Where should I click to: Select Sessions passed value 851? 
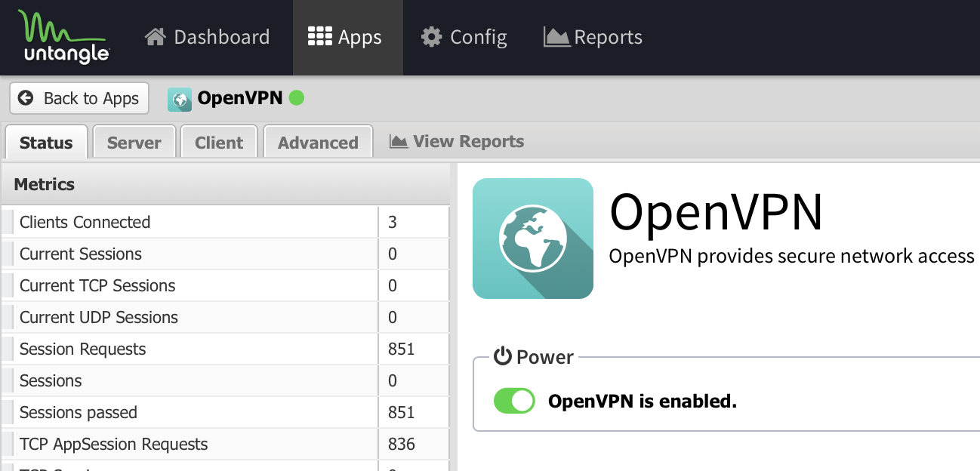(x=401, y=412)
